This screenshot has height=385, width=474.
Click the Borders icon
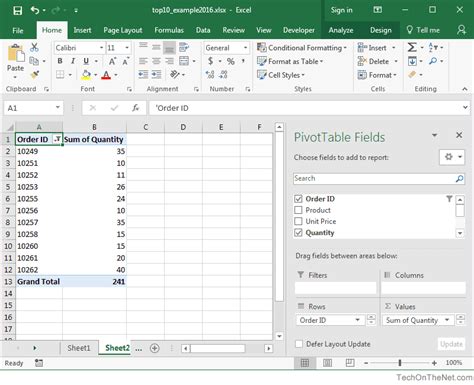[60, 75]
